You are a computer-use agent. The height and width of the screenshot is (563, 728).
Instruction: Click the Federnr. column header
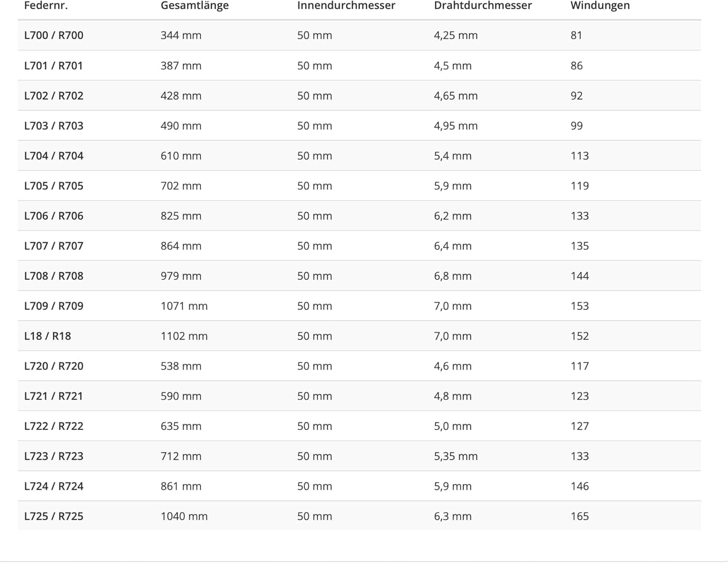(46, 6)
